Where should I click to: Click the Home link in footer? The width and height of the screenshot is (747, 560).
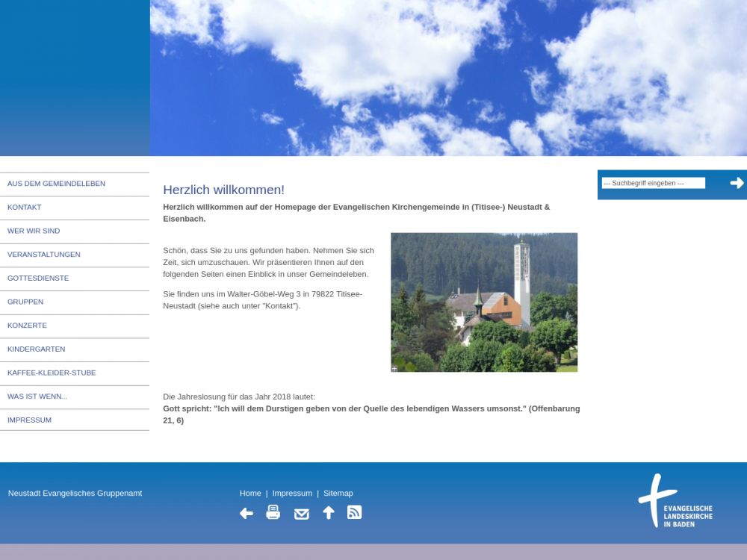pyautogui.click(x=250, y=494)
